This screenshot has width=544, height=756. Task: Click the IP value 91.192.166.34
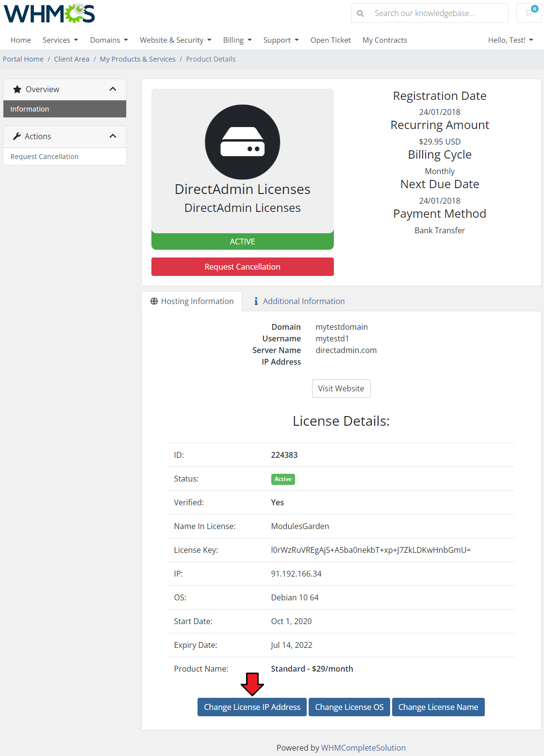(x=296, y=574)
